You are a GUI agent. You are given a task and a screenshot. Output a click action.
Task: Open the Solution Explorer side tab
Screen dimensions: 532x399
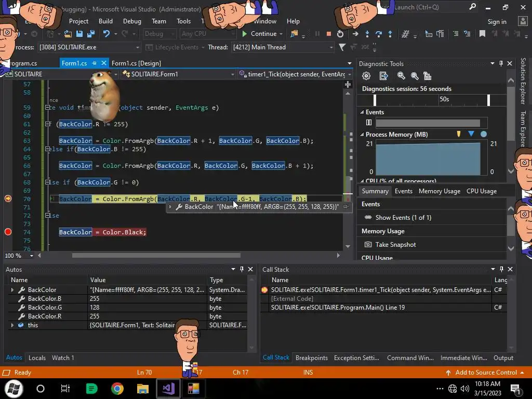click(x=523, y=81)
